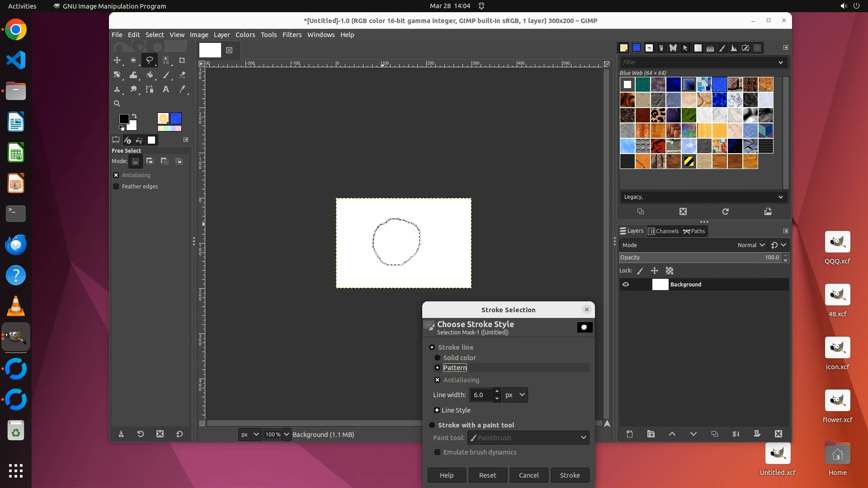Enable the Feather edges checkbox

116,186
